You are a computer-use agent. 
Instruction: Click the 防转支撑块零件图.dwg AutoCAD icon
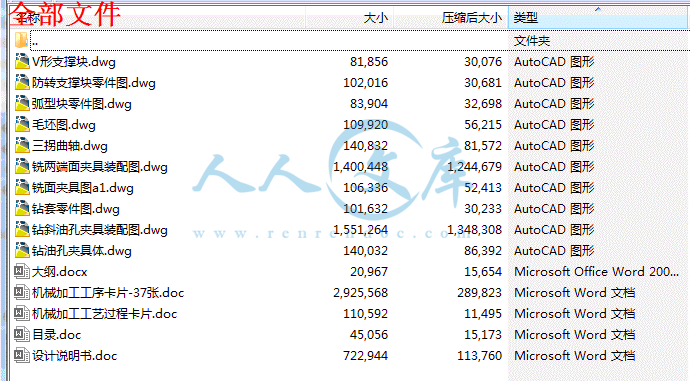coord(22,82)
